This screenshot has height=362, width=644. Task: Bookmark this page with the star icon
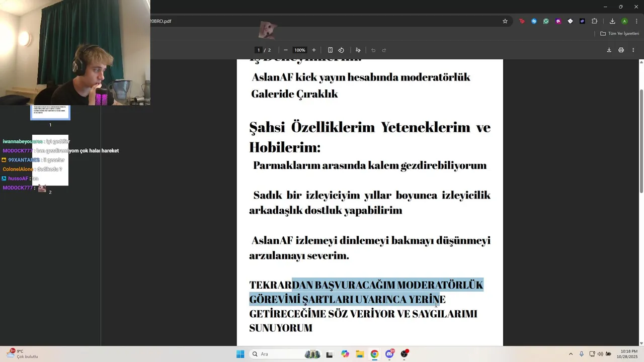point(505,21)
